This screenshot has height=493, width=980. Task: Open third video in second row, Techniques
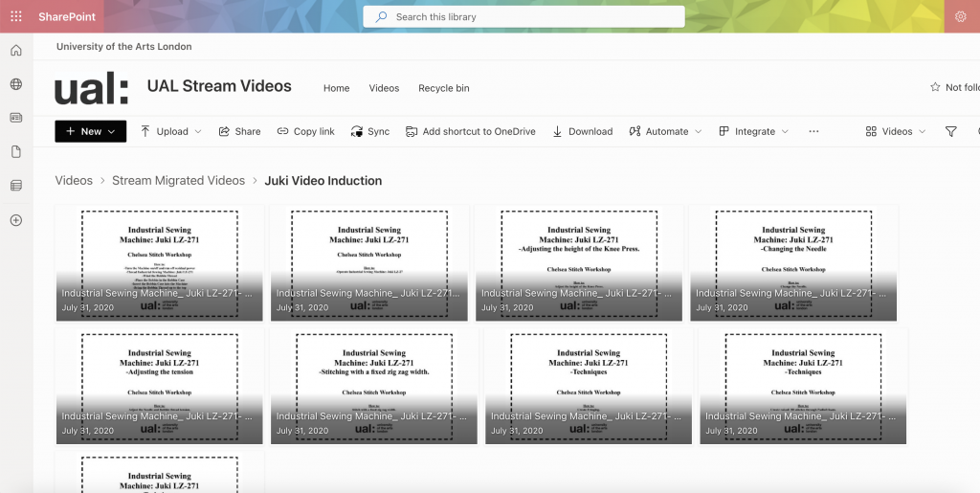589,386
